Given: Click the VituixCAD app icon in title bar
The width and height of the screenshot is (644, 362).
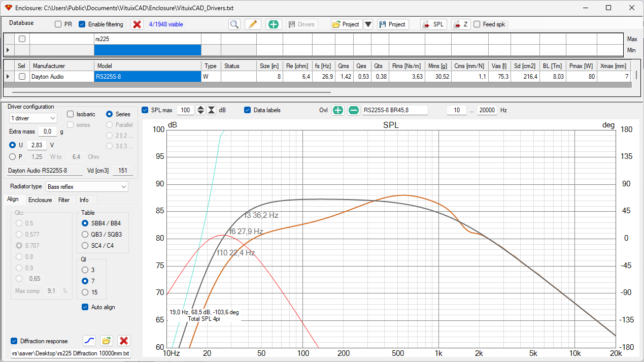Looking at the screenshot, I should click(8, 8).
